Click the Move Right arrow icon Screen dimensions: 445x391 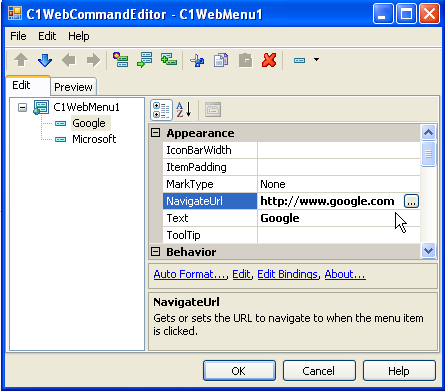(93, 60)
